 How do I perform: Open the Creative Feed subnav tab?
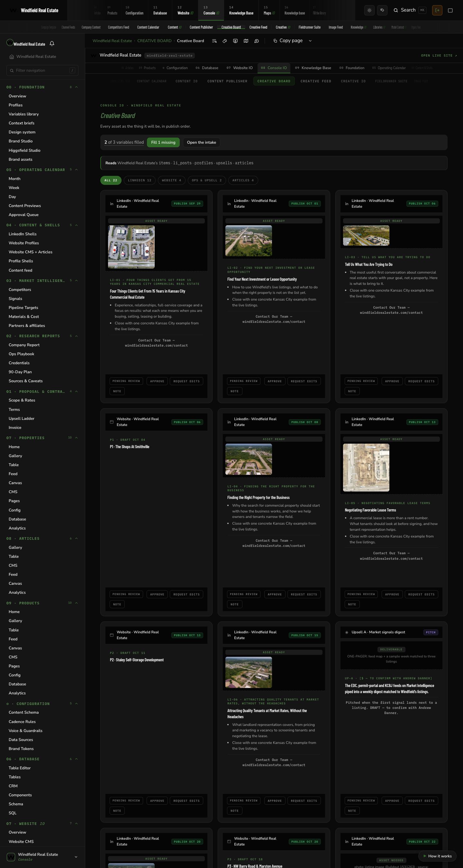click(x=258, y=27)
